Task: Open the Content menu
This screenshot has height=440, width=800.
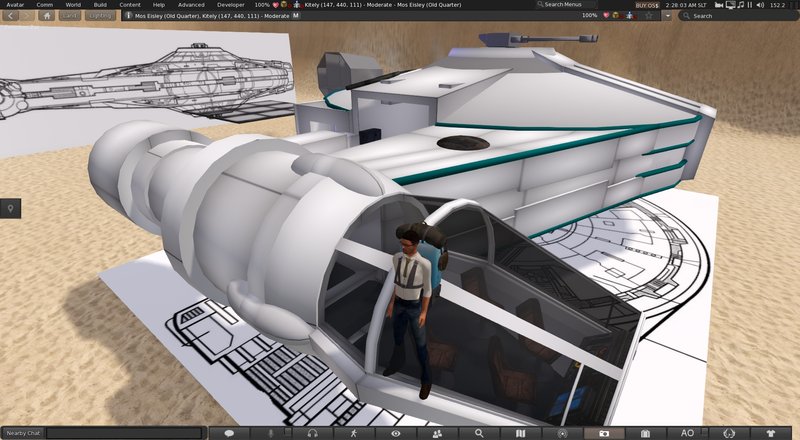Action: 130,5
